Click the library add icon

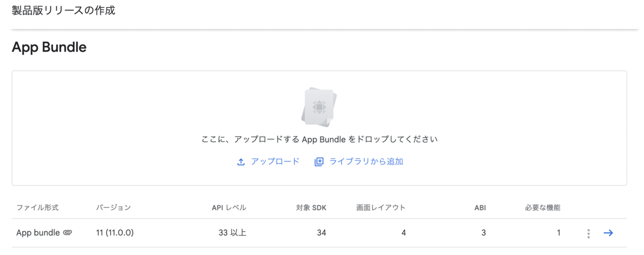tap(319, 162)
